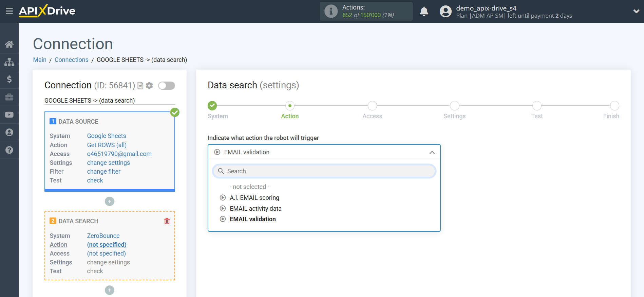Screen dimensions: 644x297
Task: Select the '- not selected -' dropdown option
Action: tap(249, 187)
